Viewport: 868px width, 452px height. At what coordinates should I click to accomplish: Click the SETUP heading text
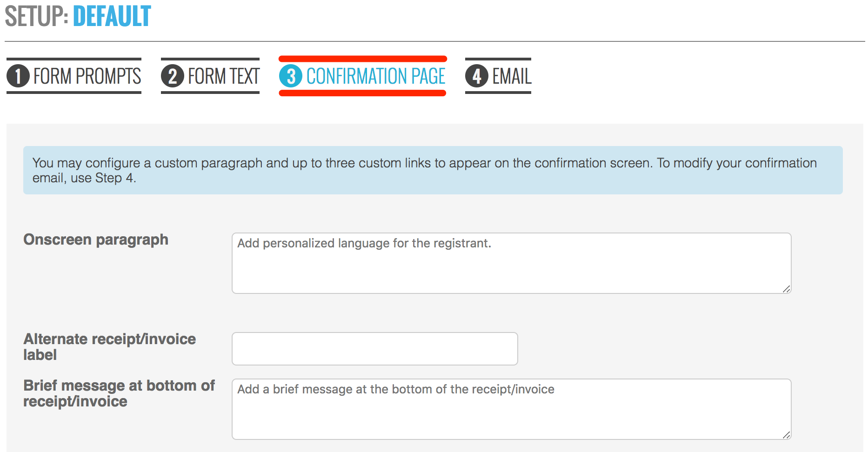(37, 16)
